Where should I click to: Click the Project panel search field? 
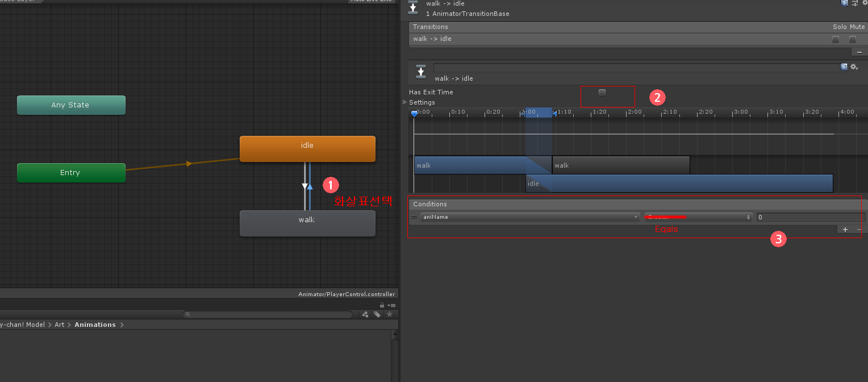coord(268,314)
